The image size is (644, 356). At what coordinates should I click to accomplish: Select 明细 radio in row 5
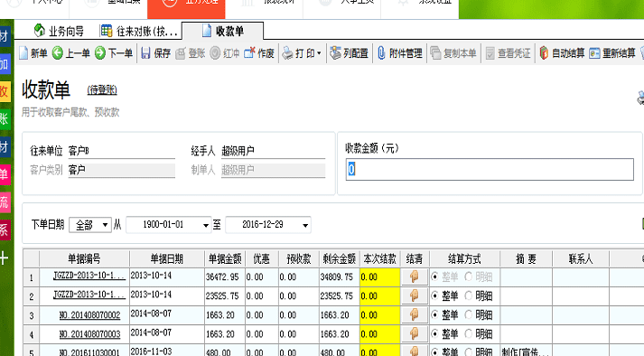(468, 351)
